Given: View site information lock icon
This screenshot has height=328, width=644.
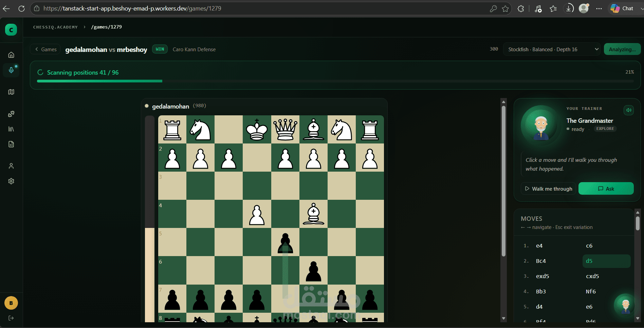Looking at the screenshot, I should (37, 8).
